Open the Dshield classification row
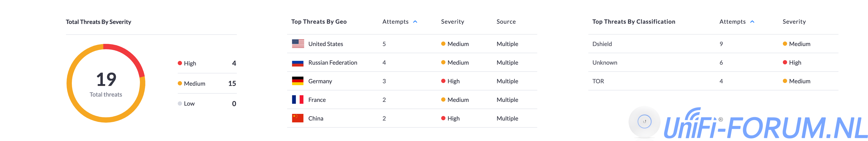Screen dimensions: 868x141 (602, 44)
